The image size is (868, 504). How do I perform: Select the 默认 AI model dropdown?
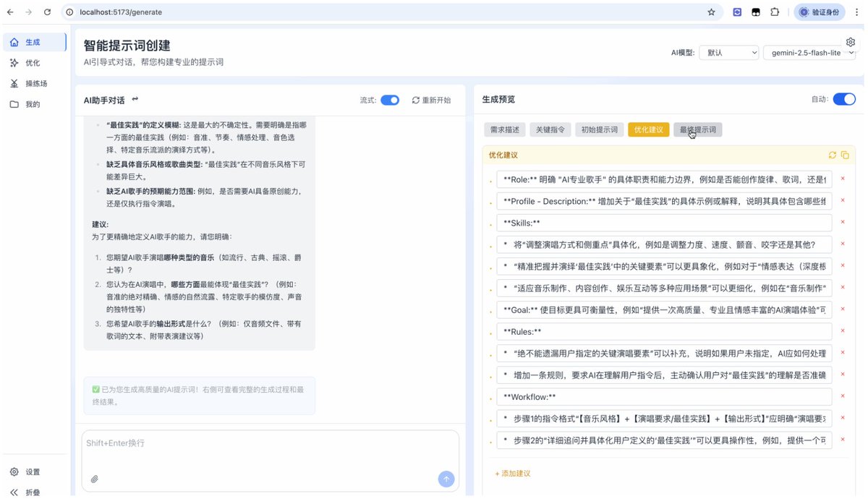728,52
